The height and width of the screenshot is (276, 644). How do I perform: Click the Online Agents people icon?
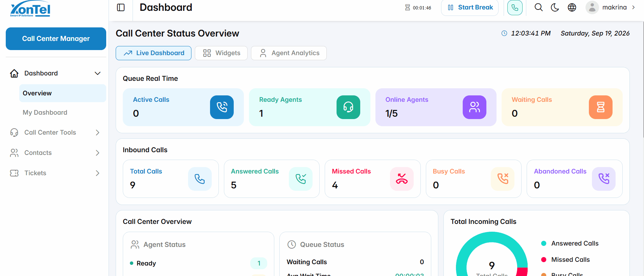coord(475,107)
